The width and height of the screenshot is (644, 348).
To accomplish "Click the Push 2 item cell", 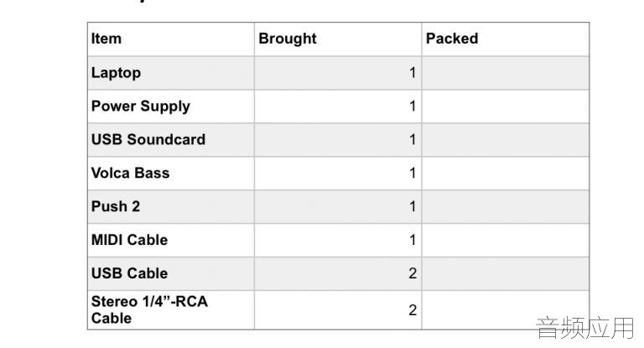I will point(171,206).
